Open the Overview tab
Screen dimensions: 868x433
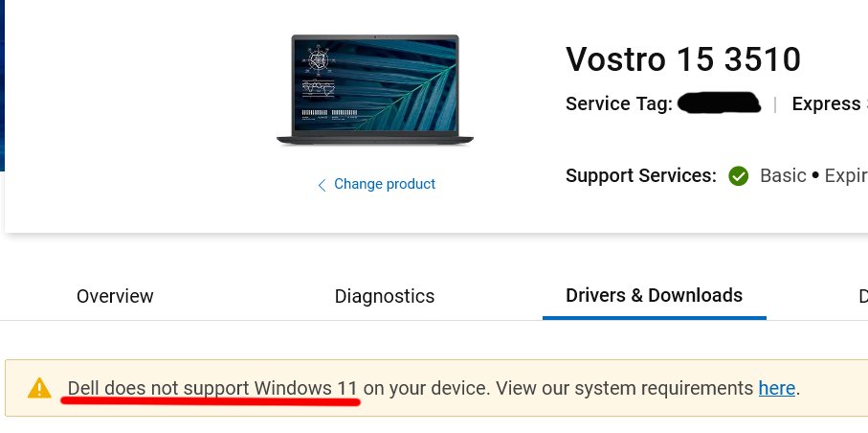click(x=115, y=296)
